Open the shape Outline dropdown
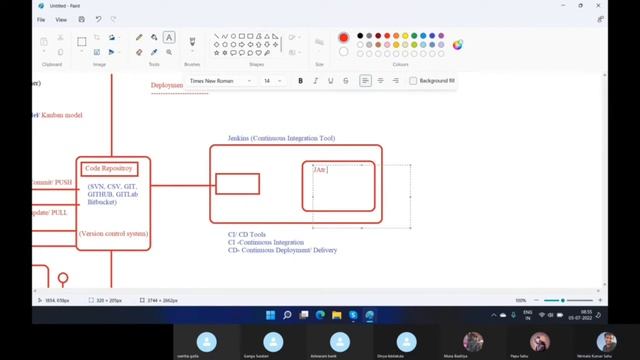 294,37
